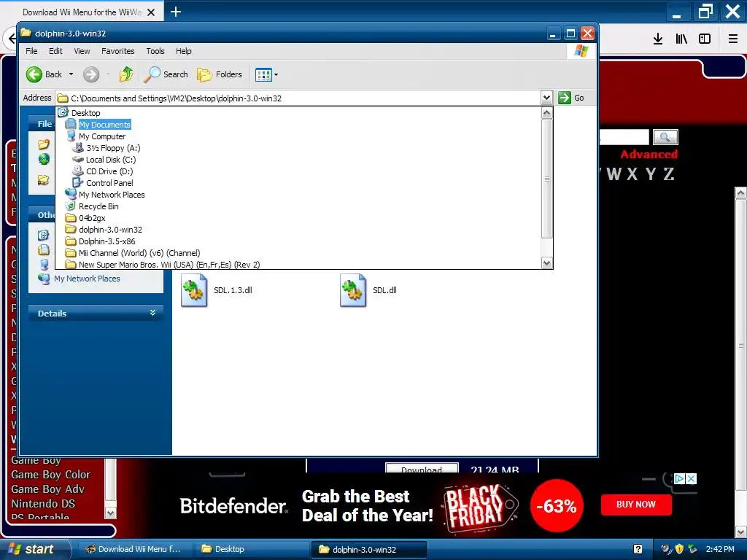Choose Local Disk (C:) entry
The image size is (747, 560).
[111, 160]
